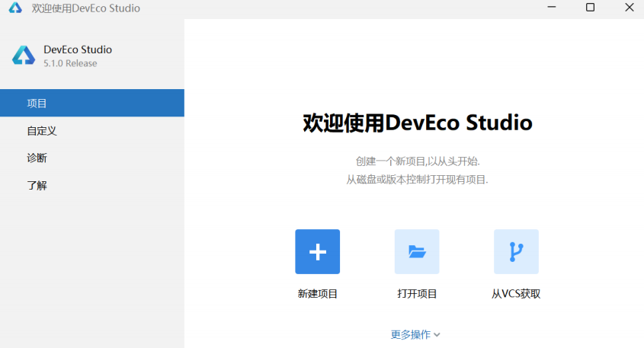The height and width of the screenshot is (348, 644).
Task: Click the DevEco Studio sidebar logo
Action: click(24, 56)
